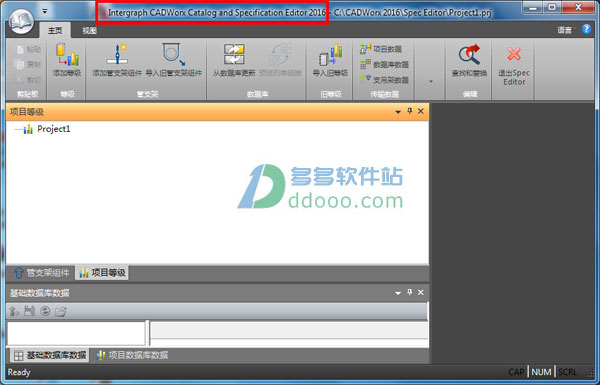Screen dimensions: 600x385
Task: Close the 基础数据库数据 panel
Action: [x=421, y=293]
